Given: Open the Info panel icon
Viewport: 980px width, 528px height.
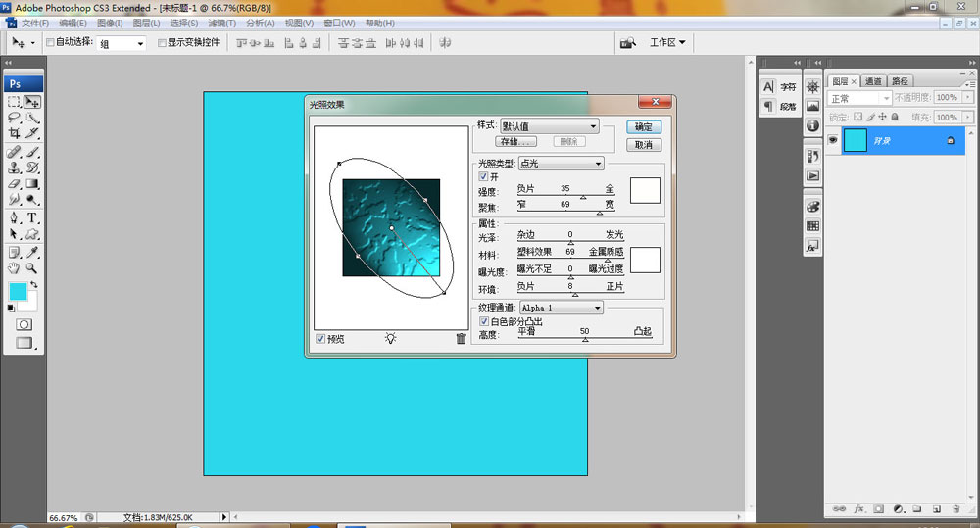Looking at the screenshot, I should tap(812, 125).
